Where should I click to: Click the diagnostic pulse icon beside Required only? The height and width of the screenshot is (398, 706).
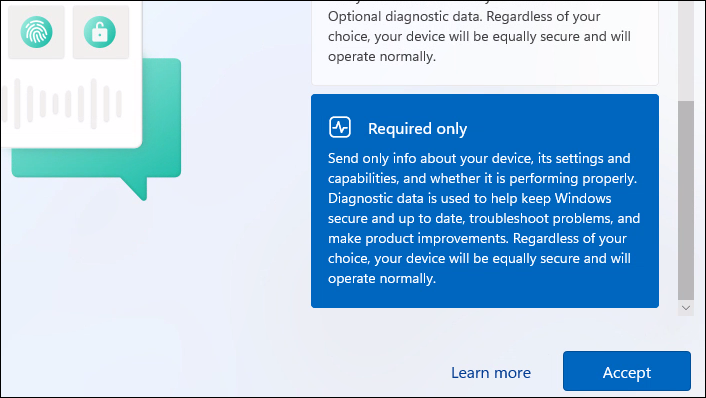[340, 127]
